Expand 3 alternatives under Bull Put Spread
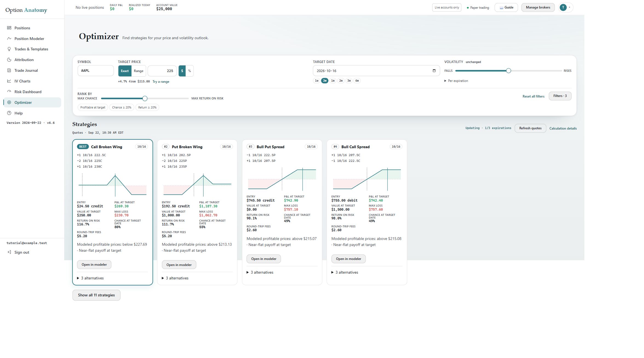644x358 pixels. coord(260,272)
